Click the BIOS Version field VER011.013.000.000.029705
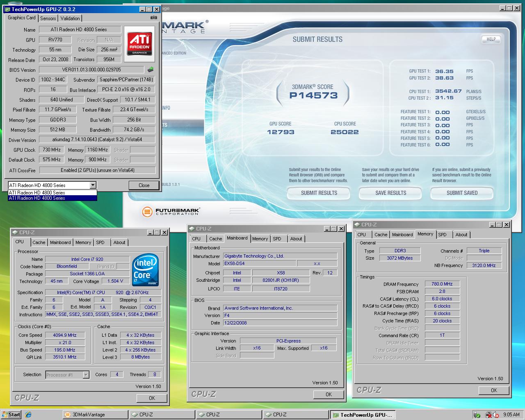The height and width of the screenshot is (420, 525). (x=91, y=70)
